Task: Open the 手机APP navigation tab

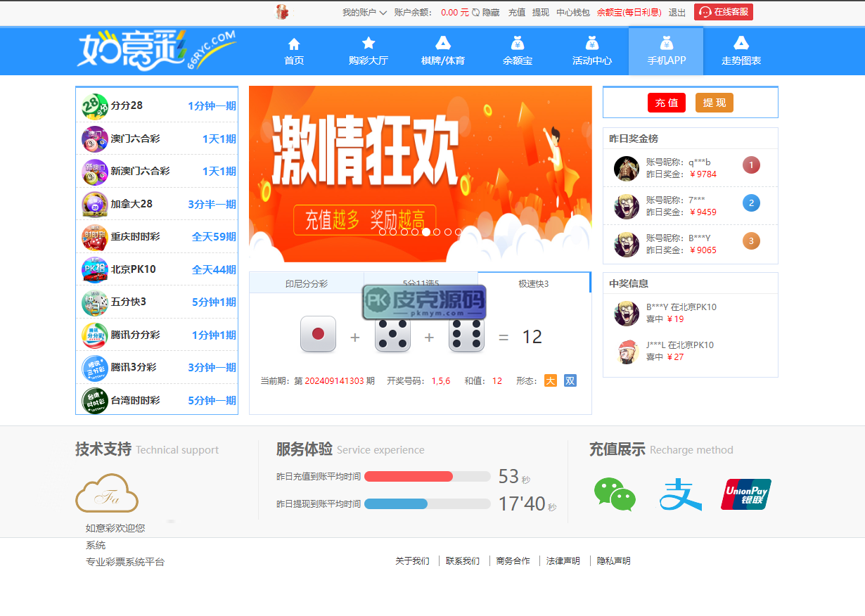Action: coord(665,51)
